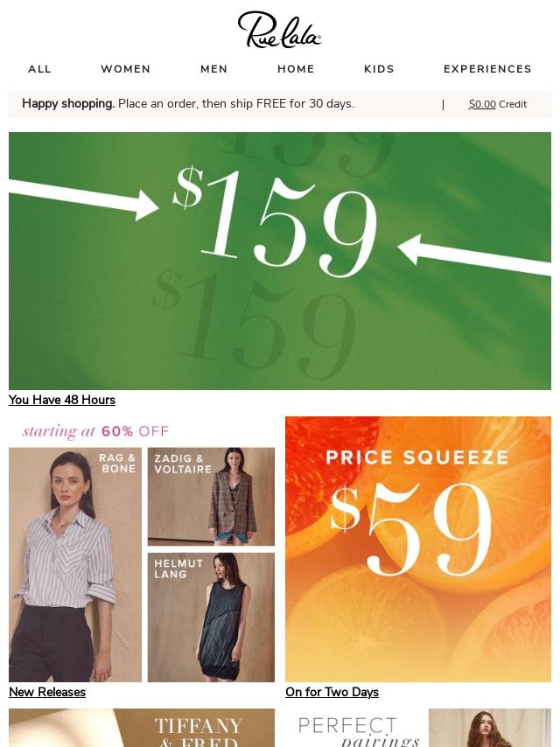Open the Zadig & Voltaire blazer tile
Image resolution: width=560 pixels, height=747 pixels.
click(x=211, y=497)
